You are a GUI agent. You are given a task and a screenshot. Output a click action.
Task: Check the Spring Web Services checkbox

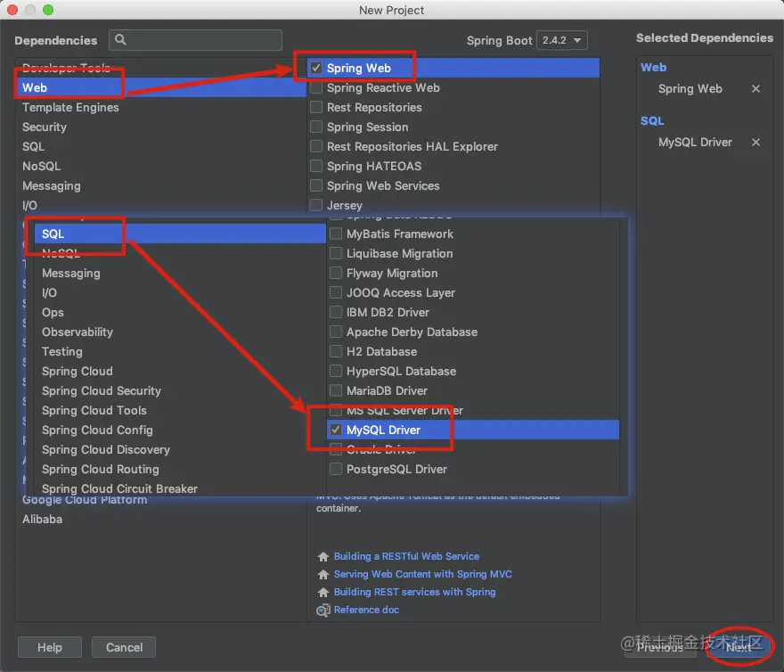(316, 185)
